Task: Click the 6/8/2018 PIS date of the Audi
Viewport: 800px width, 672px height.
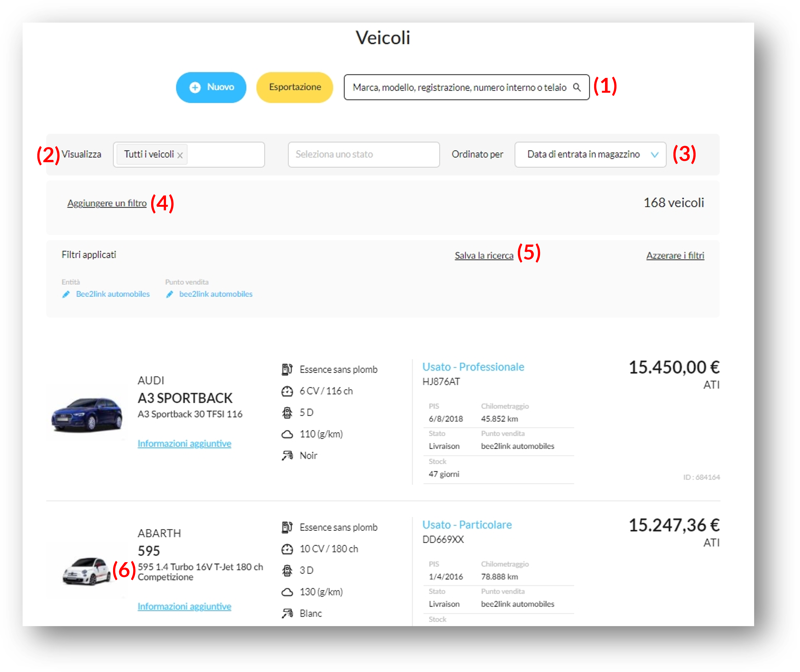Action: click(x=446, y=419)
